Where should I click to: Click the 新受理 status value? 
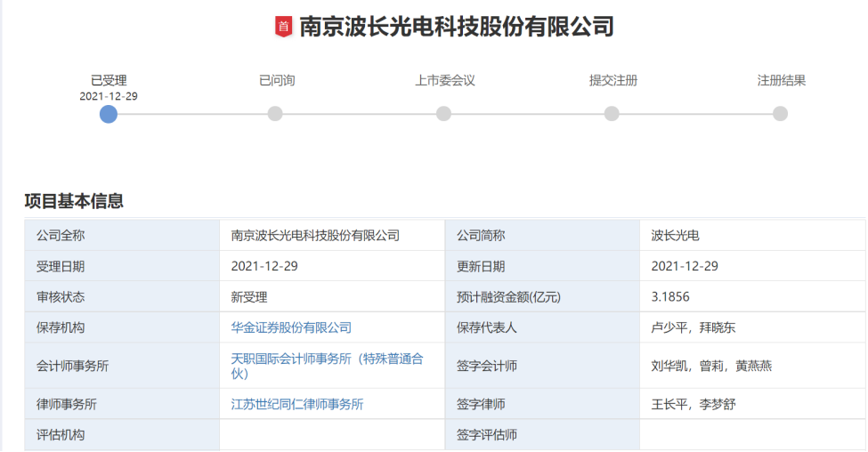pyautogui.click(x=249, y=297)
